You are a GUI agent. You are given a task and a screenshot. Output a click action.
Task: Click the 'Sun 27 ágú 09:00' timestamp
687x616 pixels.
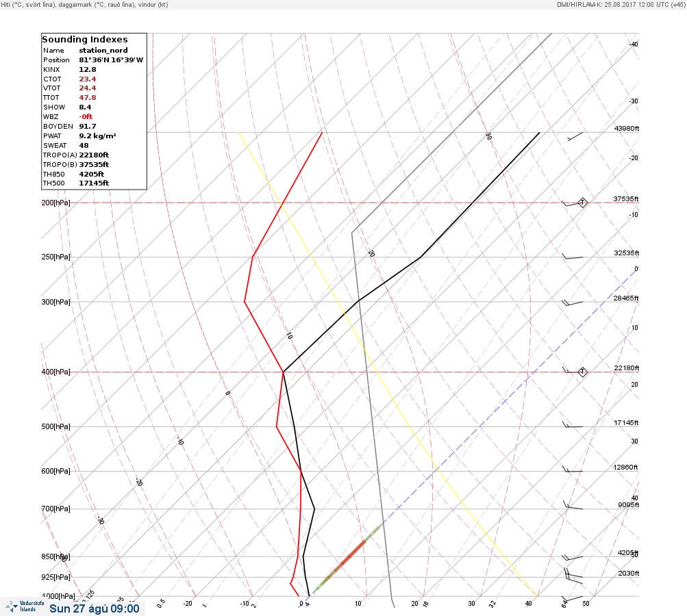[x=95, y=608]
